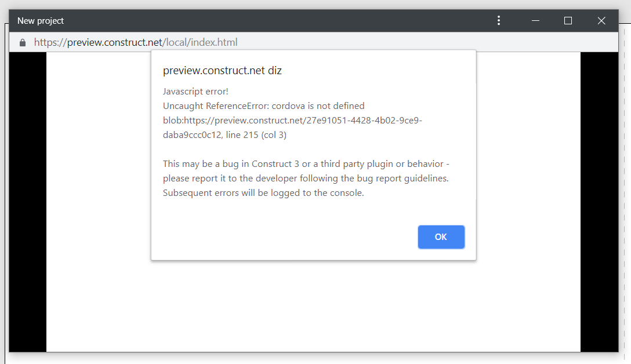Viewport: 631px width, 364px height.
Task: Dismiss the error dialog with OK
Action: point(441,237)
